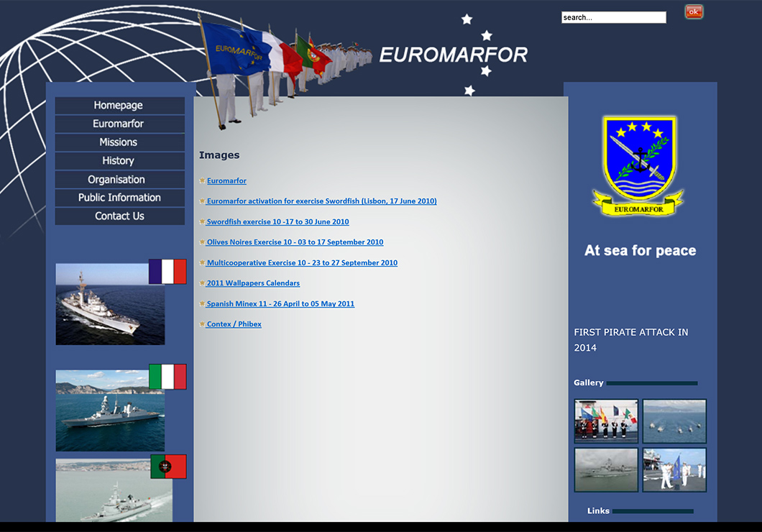Open gallery thumbnail of sailors with blue flag
The width and height of the screenshot is (762, 532).
point(674,469)
